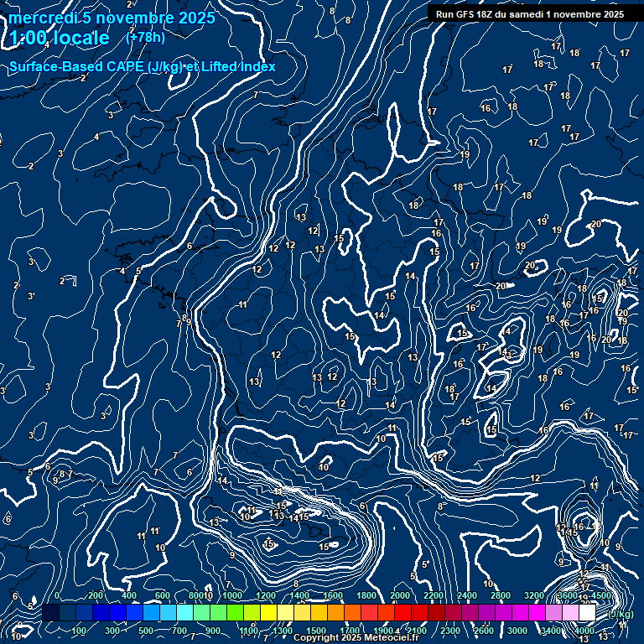Select the dark red swatch between 2200 and 2300

436,612
